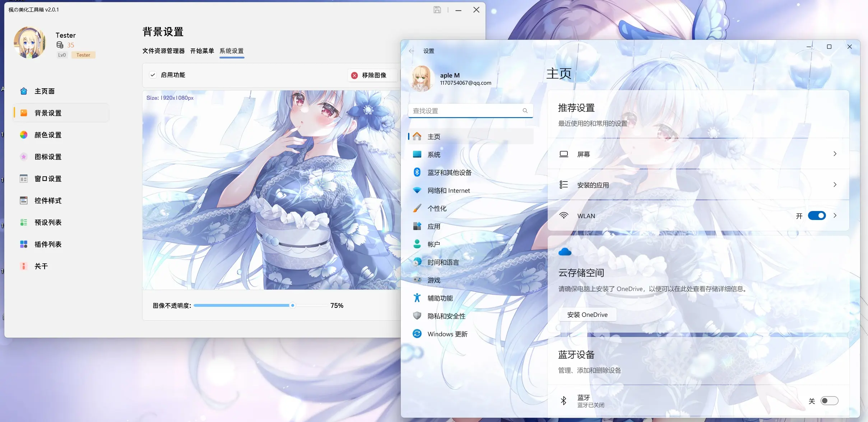Viewport: 868px width, 422px height.
Task: Open 插件列表 blocks icon
Action: (x=24, y=244)
